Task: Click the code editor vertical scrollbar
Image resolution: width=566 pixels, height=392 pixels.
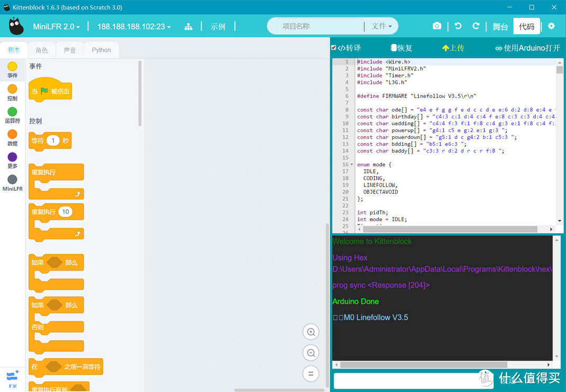Action: pyautogui.click(x=560, y=70)
